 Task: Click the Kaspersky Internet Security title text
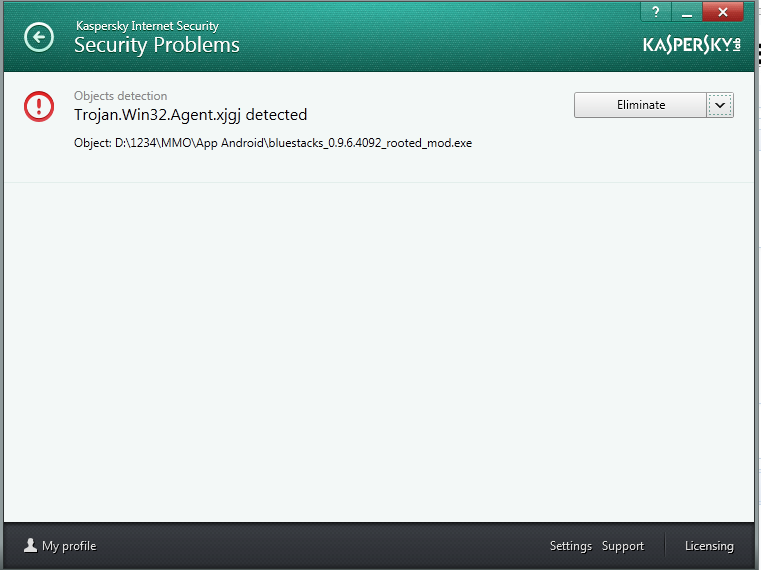click(x=147, y=26)
